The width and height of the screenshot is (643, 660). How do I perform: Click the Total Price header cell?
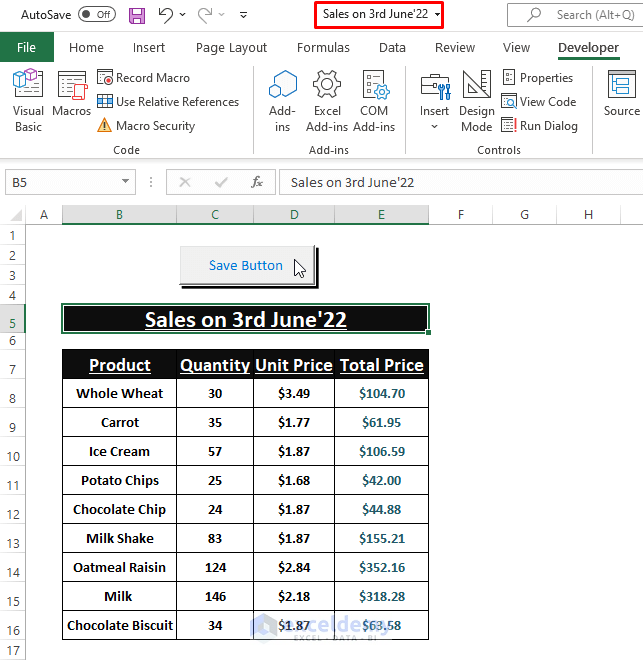click(x=382, y=365)
